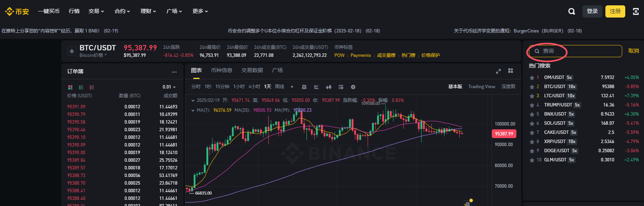Open the BurgerCities tokenomics announcement
Screen dimensions: 644x206
[x=518, y=31]
